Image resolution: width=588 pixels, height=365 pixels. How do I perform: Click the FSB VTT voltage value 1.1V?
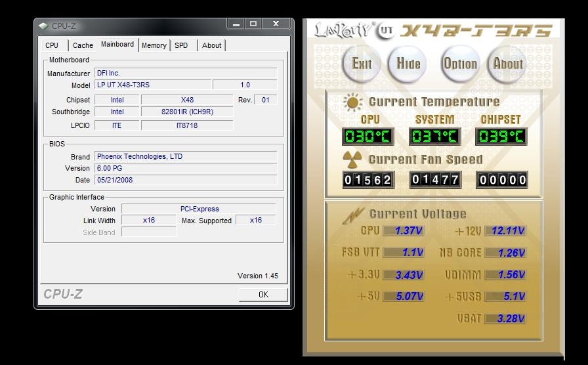coord(404,253)
